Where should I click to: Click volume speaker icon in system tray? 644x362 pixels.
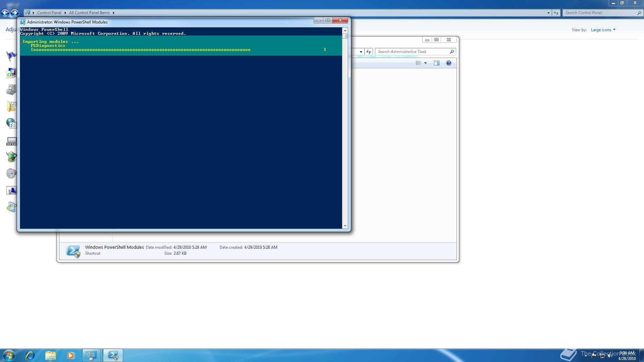610,356
